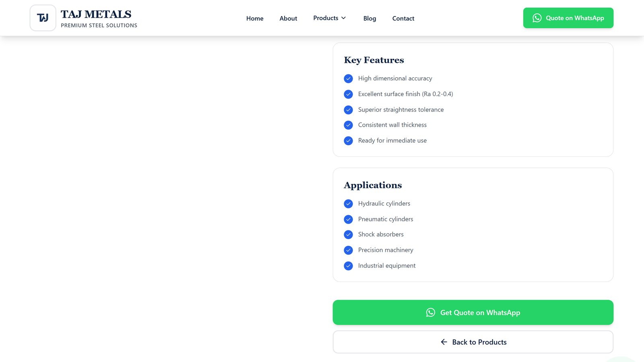Click checkmark icon next to Superior straightness tolerance
This screenshot has height=362, width=644.
pos(349,110)
